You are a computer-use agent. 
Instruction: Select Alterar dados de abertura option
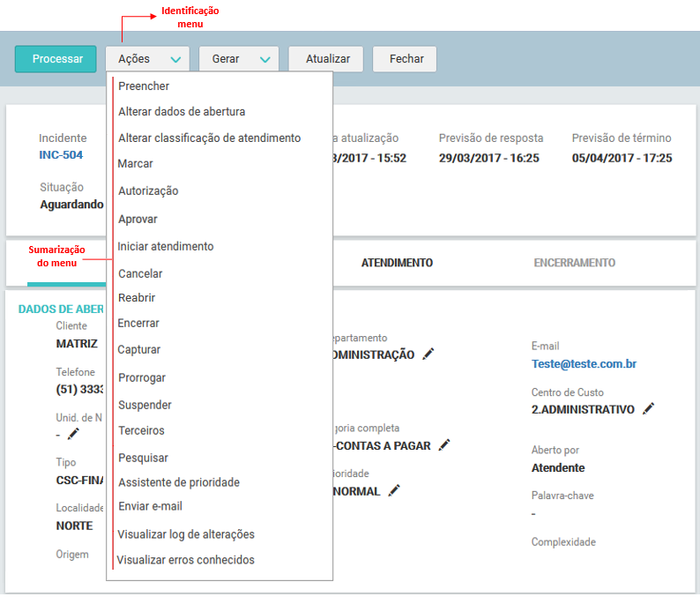tap(182, 112)
